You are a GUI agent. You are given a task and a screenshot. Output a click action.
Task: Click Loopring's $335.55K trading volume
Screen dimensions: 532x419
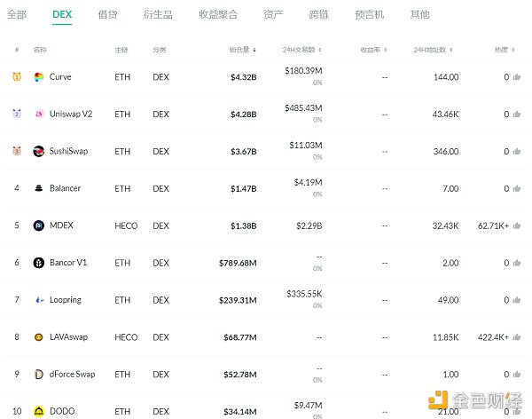tap(304, 294)
